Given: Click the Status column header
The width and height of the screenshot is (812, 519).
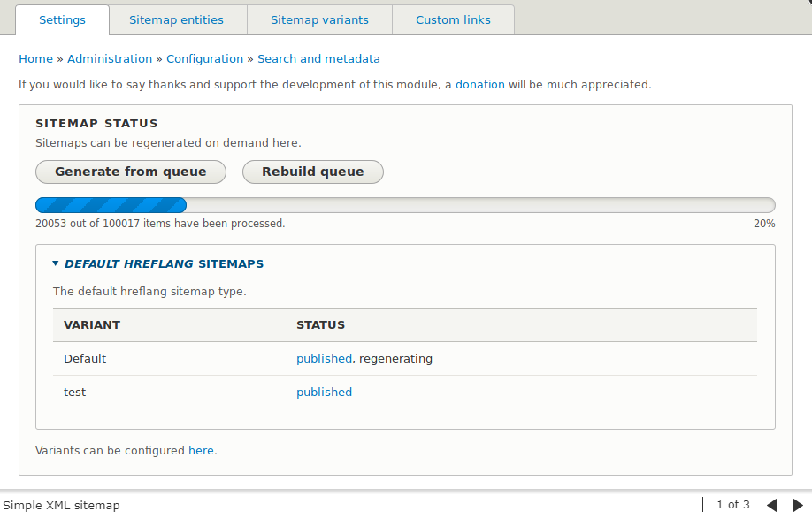Looking at the screenshot, I should tap(320, 325).
